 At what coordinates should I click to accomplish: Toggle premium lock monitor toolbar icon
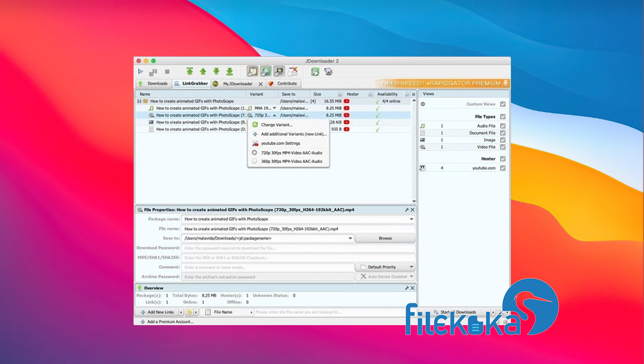(279, 72)
